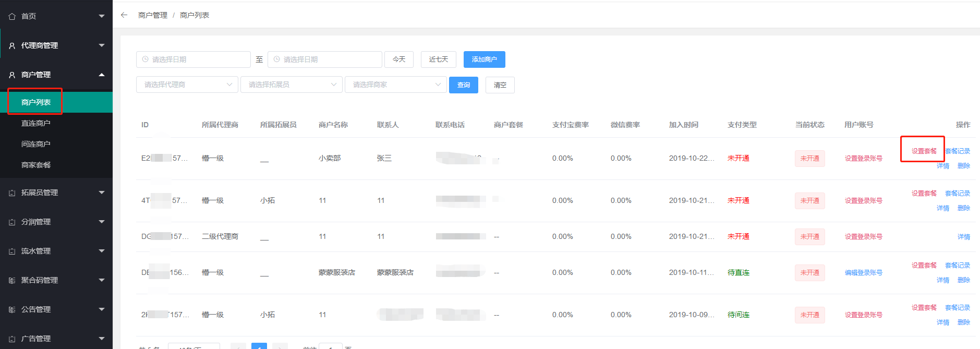Click 设置登录账号 in the 二级代理商 row
This screenshot has height=349, width=980.
click(864, 237)
